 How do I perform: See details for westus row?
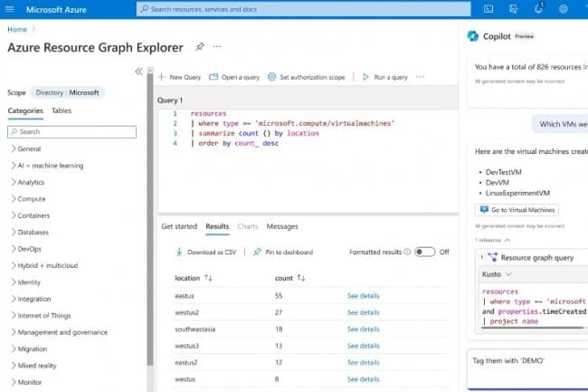pos(363,378)
